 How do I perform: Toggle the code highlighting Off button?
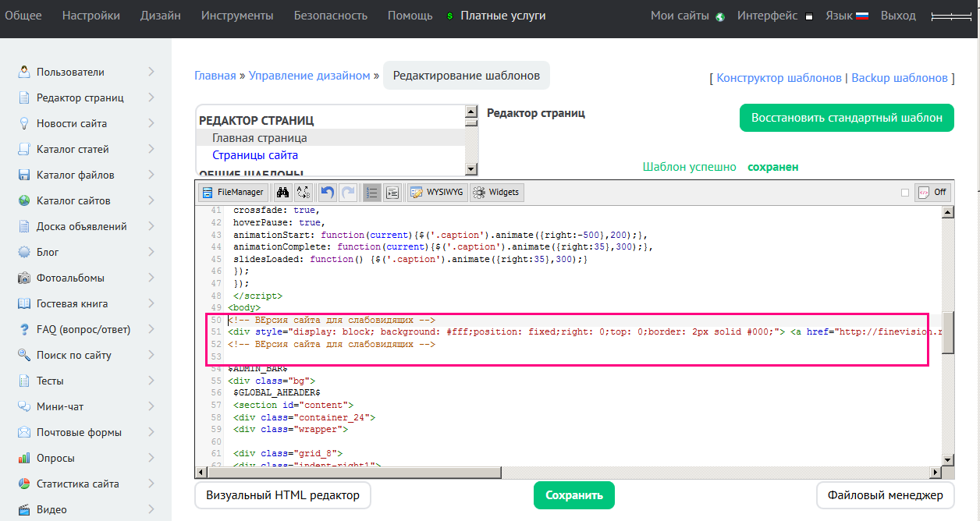933,192
